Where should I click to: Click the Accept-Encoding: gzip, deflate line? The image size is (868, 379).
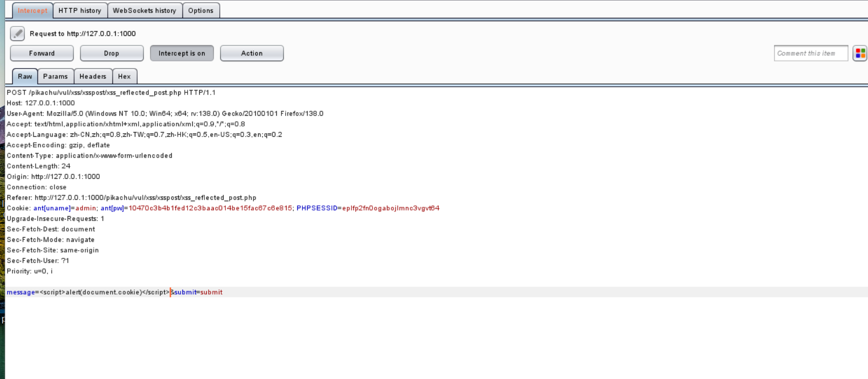click(58, 145)
